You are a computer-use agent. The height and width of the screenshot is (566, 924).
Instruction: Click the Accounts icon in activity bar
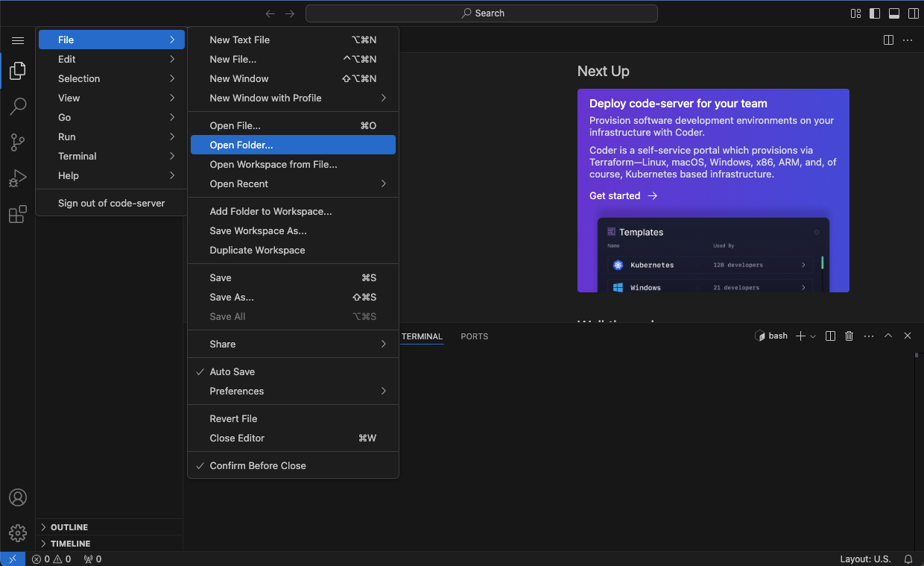[x=18, y=497]
